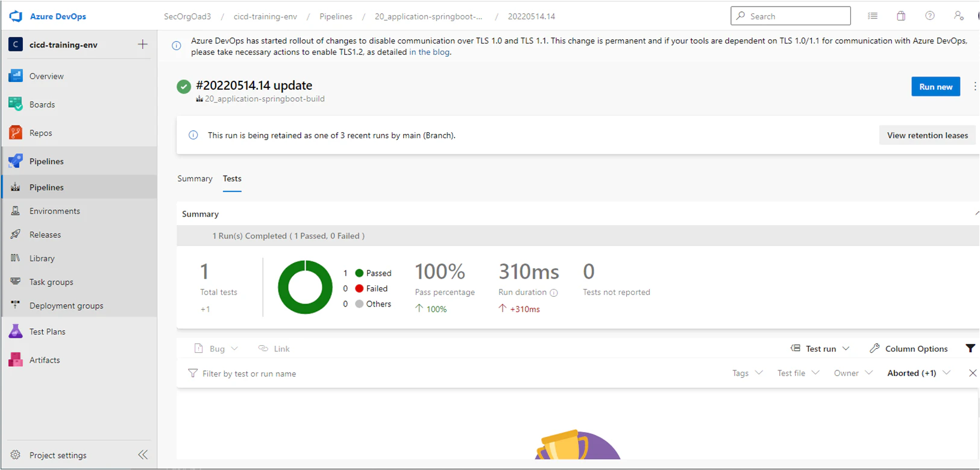Open the more actions ellipsis beside Run new
The height and width of the screenshot is (470, 980).
tap(975, 86)
